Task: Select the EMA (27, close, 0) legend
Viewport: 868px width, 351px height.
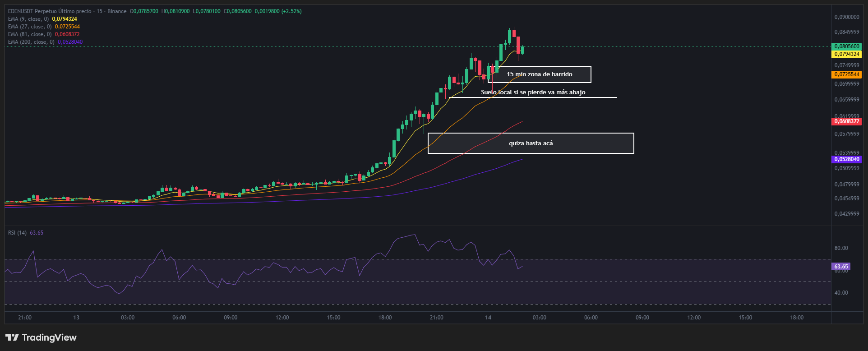Action: 30,27
